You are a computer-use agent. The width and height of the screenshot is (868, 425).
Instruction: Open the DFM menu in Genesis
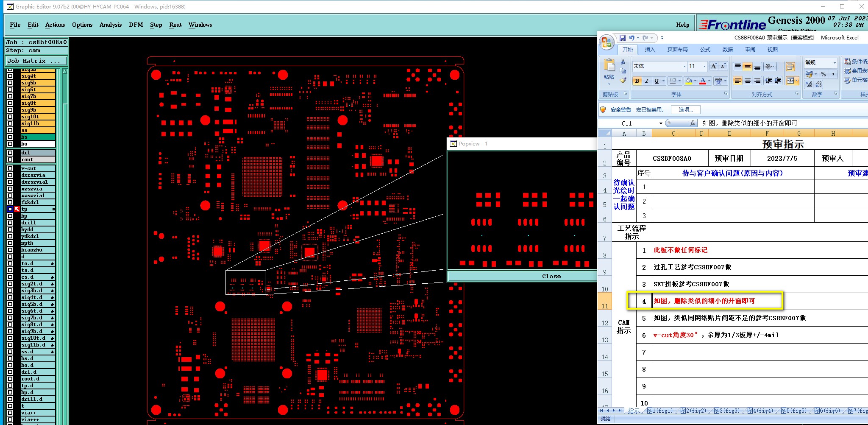tap(136, 25)
